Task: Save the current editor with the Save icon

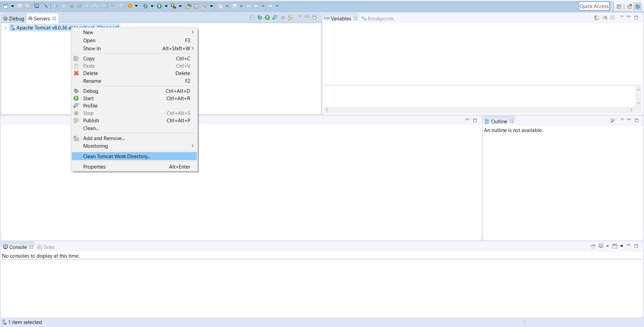Action: point(19,6)
